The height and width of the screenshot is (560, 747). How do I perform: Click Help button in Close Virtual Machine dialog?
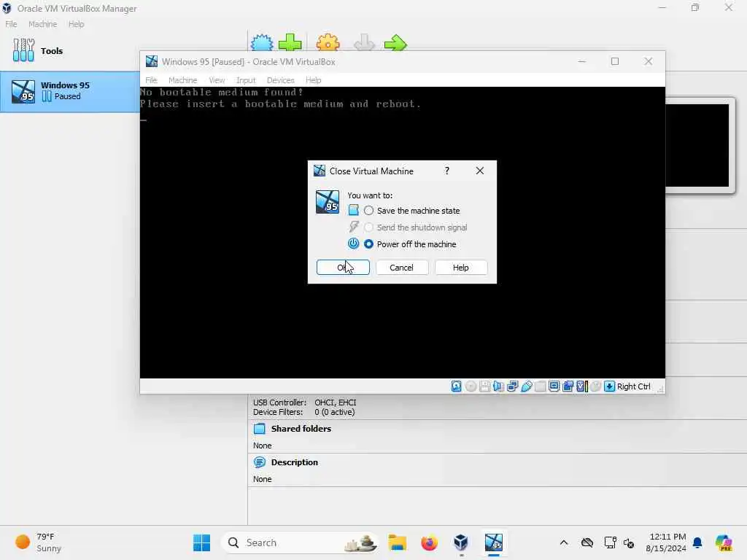pos(461,267)
